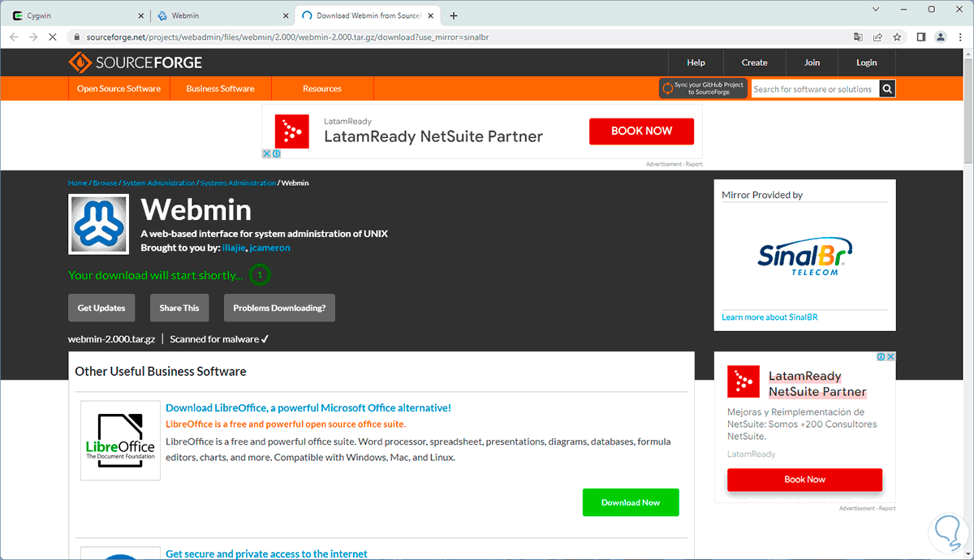974x560 pixels.
Task: Click the Get Updates button
Action: [101, 308]
